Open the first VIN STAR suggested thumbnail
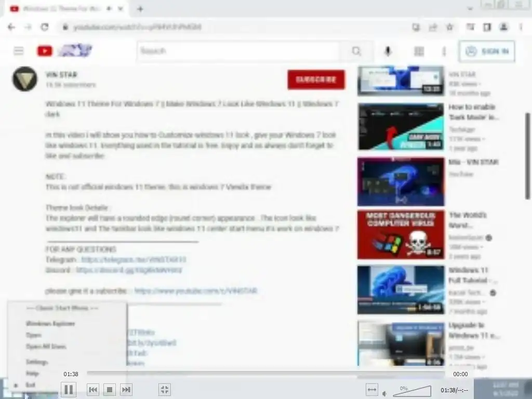532x399 pixels. [x=401, y=81]
